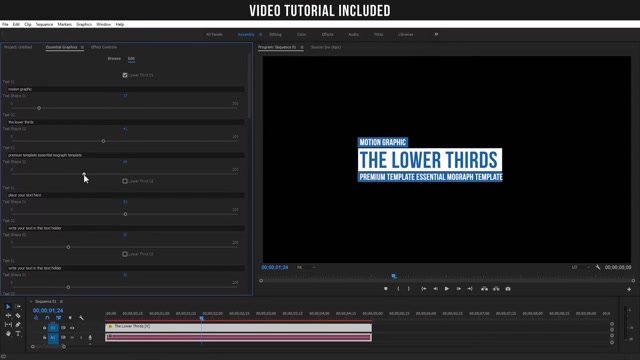
Task: Open the Graphics menu
Action: [84, 24]
